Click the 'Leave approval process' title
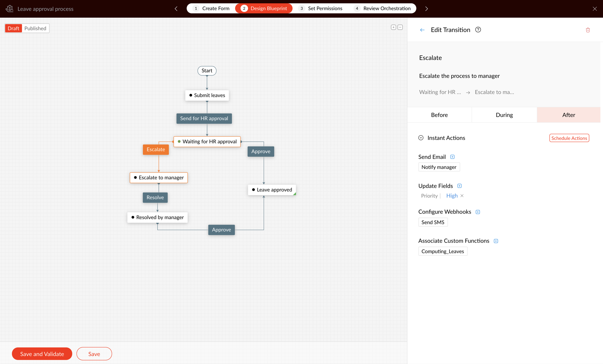 click(x=46, y=9)
